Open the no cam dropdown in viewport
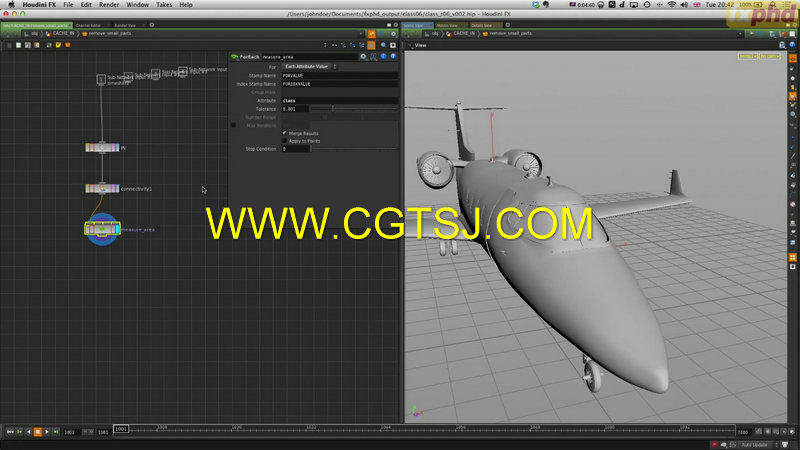The width and height of the screenshot is (800, 450). pyautogui.click(x=770, y=56)
